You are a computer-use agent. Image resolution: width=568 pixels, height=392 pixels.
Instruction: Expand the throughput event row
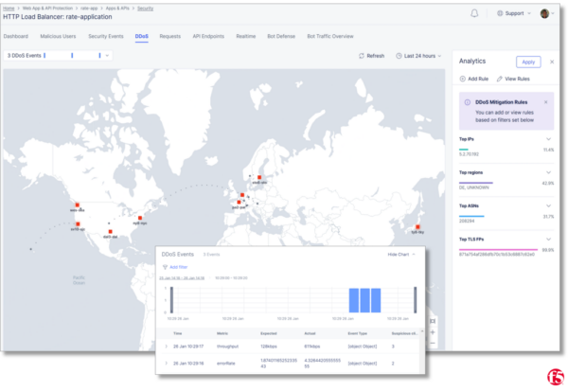pos(164,347)
